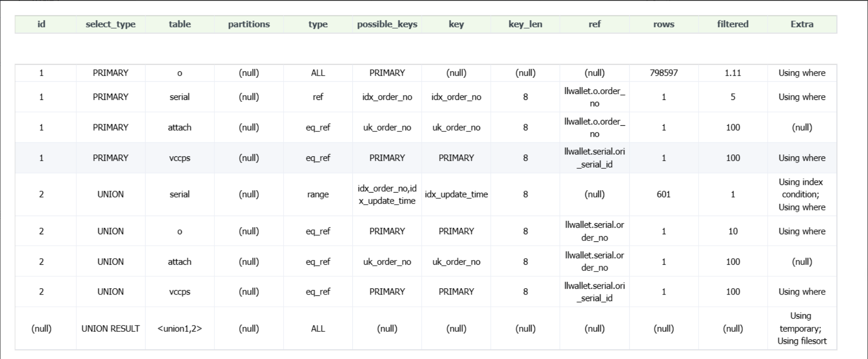The height and width of the screenshot is (359, 868).
Task: Click the filtered value 1.11
Action: coord(733,73)
